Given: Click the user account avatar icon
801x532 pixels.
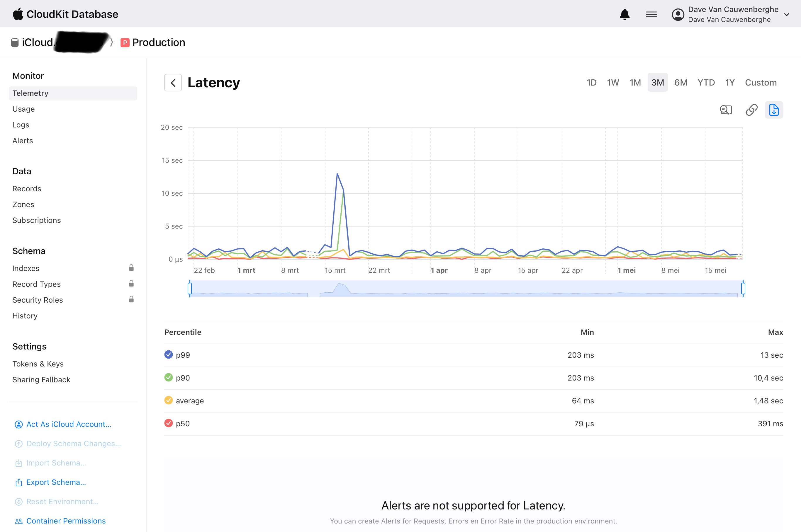Looking at the screenshot, I should tap(678, 15).
